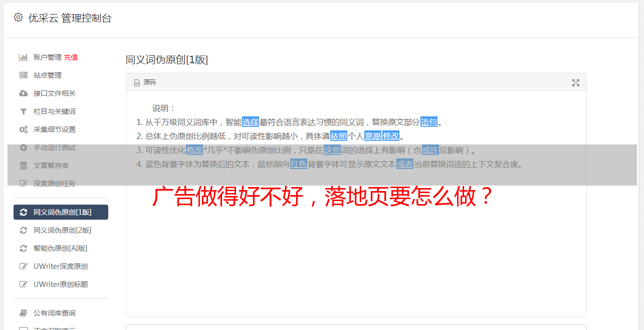The height and width of the screenshot is (330, 644).
Task: Click the gears icon for 采集细节设置
Action: [23, 129]
